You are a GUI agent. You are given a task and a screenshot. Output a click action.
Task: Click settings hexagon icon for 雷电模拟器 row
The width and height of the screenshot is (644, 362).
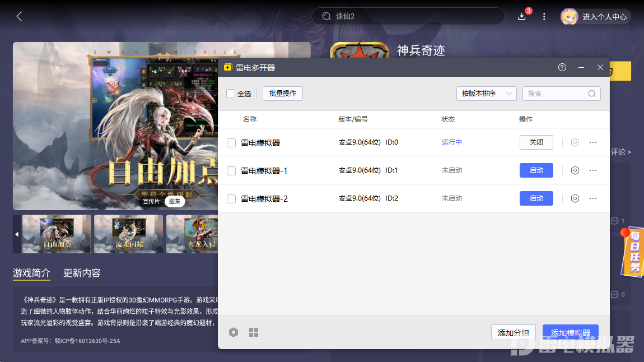pos(575,142)
